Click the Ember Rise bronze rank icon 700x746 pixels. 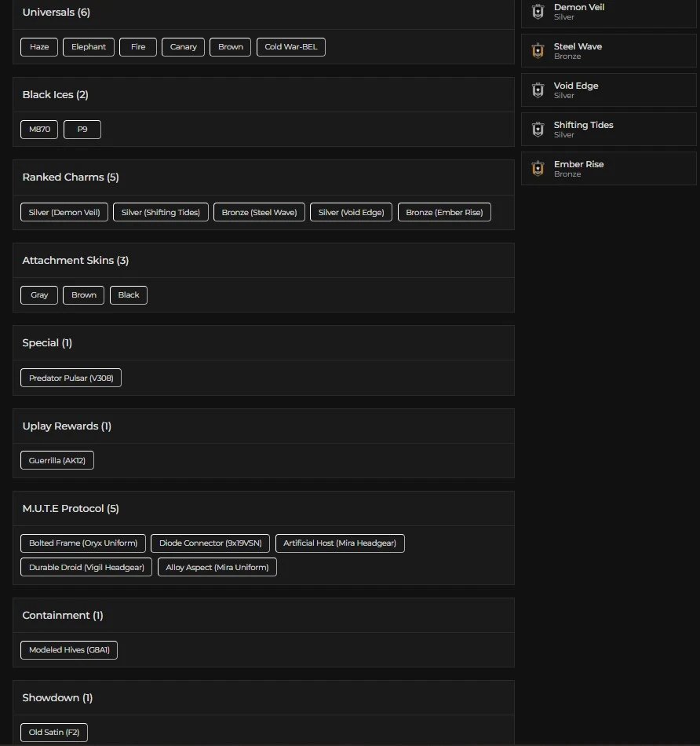point(538,169)
